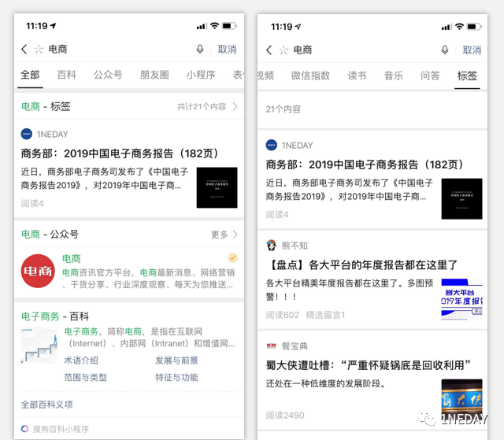Open 全部百科义项 link
The height and width of the screenshot is (440, 504).
pos(47,405)
